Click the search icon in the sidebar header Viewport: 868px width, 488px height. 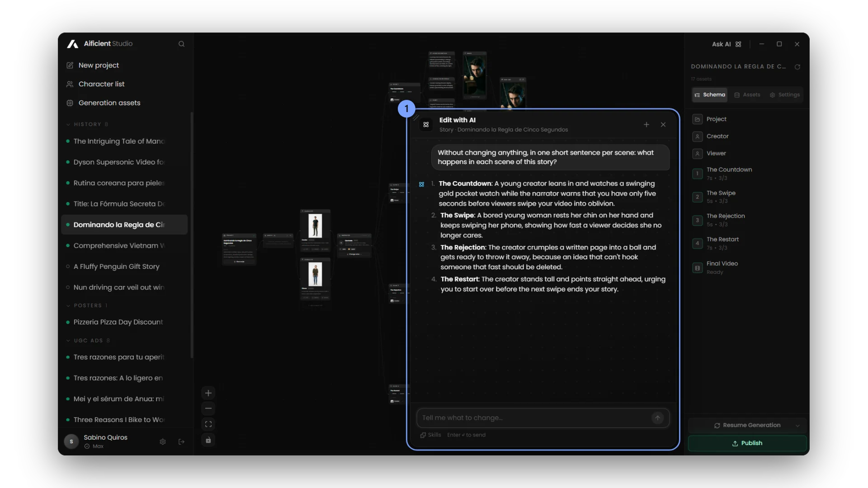(x=181, y=44)
